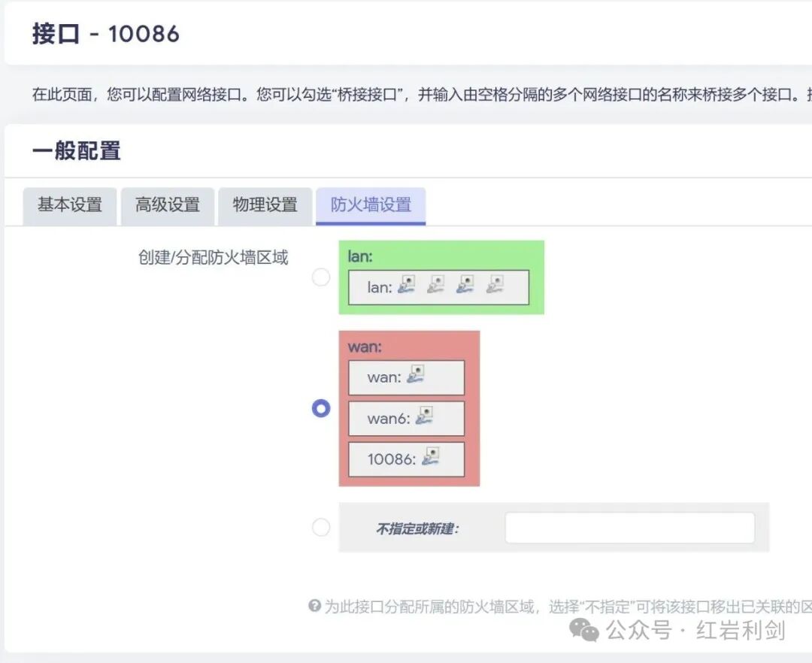This screenshot has height=663, width=812.
Task: Click the 接口 - 10086 page title
Action: click(x=106, y=34)
